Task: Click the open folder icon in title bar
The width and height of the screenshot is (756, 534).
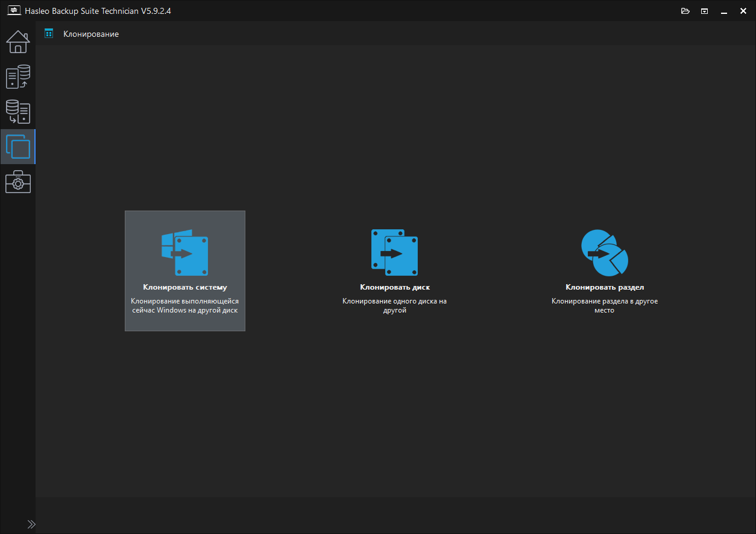Action: [685, 11]
